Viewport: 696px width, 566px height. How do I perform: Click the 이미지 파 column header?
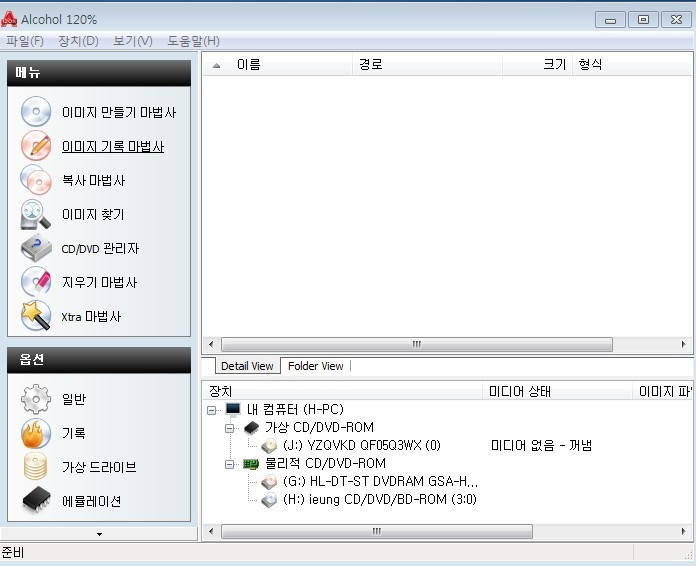tap(663, 391)
